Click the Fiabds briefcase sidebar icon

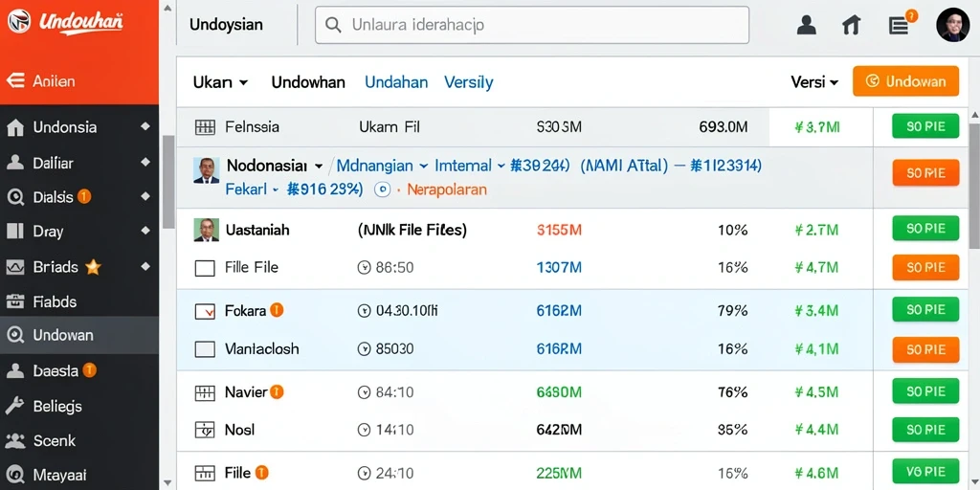coord(15,301)
